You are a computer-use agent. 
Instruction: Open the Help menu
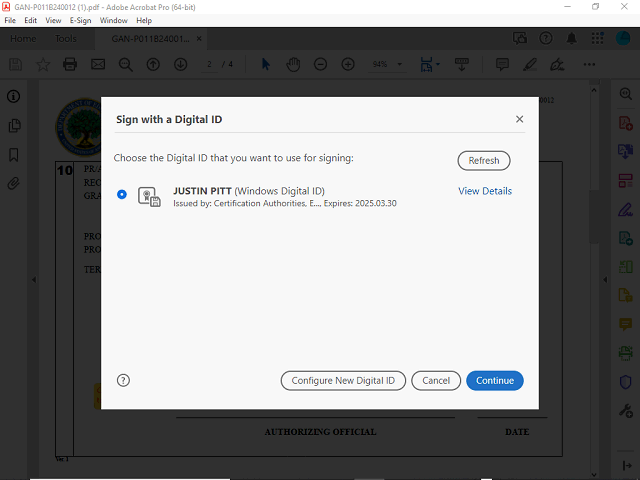[144, 20]
